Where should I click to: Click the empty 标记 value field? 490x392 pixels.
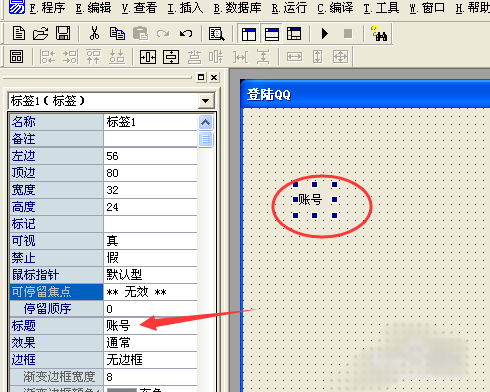coord(150,224)
